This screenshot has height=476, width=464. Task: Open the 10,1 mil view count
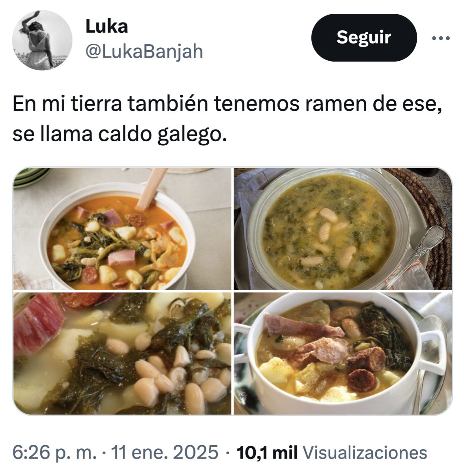[267, 452]
